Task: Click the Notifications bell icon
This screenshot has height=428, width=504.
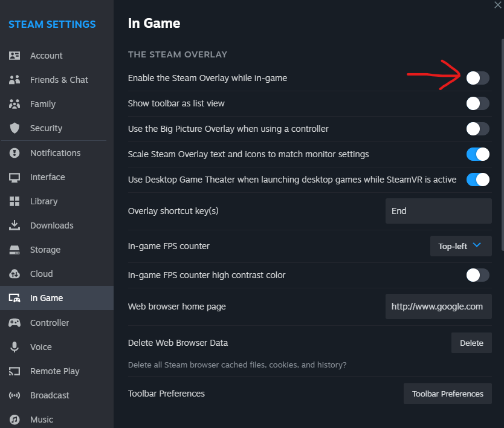Action: [15, 153]
